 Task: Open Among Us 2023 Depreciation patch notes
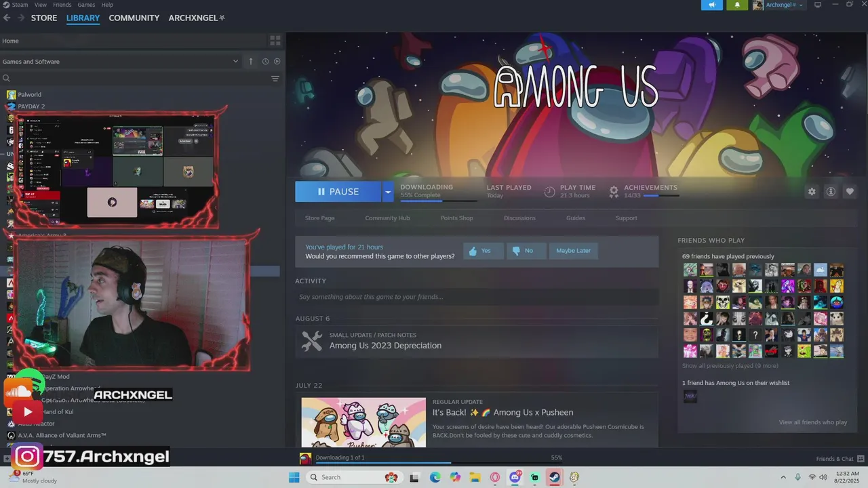click(x=385, y=346)
